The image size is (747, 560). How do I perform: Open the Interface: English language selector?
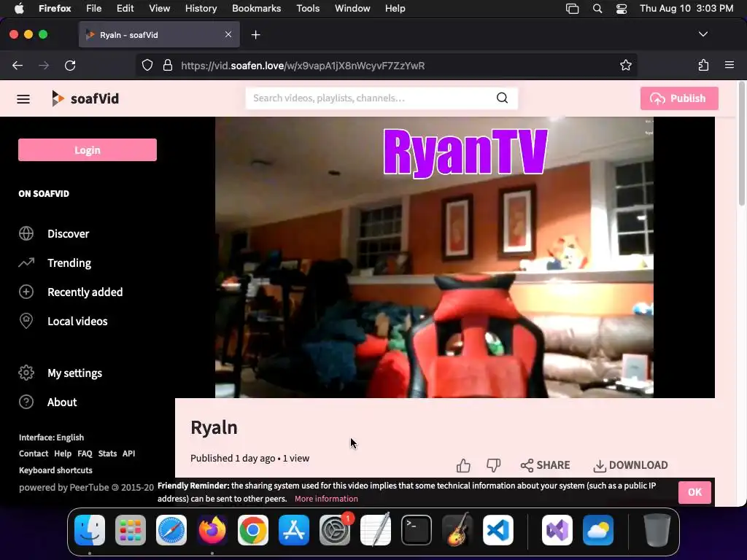pyautogui.click(x=52, y=437)
